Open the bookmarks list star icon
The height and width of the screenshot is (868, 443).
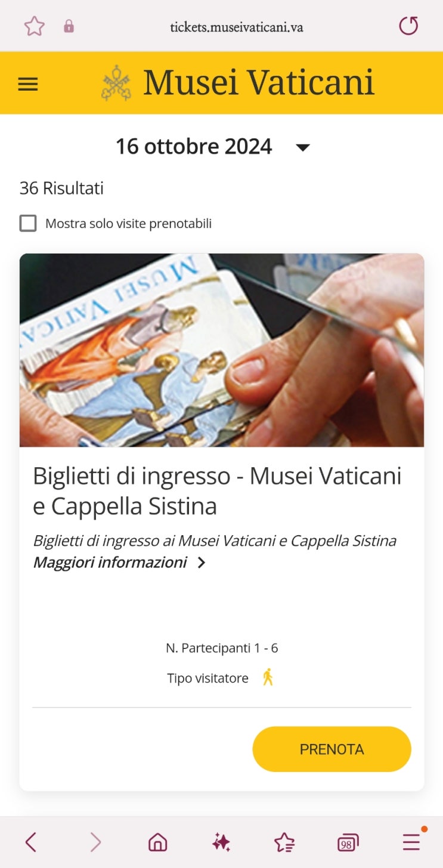tap(284, 842)
